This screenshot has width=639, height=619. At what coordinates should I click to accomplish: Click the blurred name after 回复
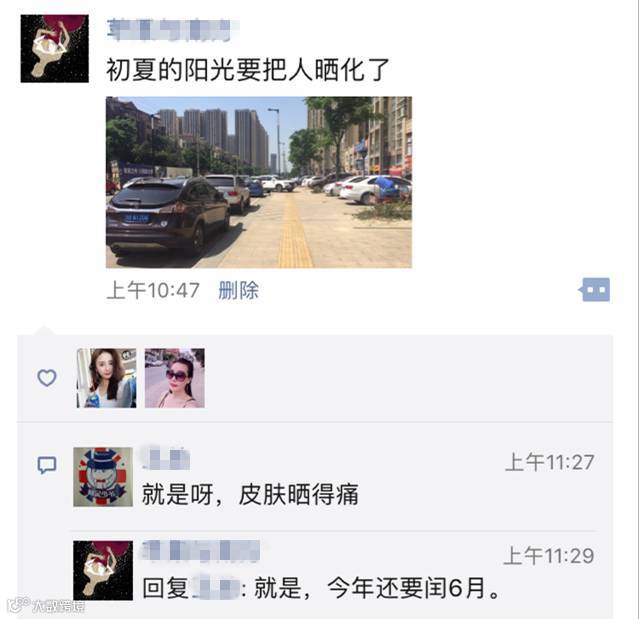(215, 588)
